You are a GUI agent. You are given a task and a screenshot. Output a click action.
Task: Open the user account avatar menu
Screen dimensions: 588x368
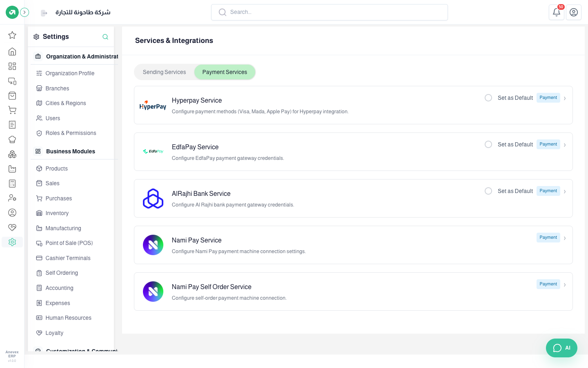pos(574,12)
